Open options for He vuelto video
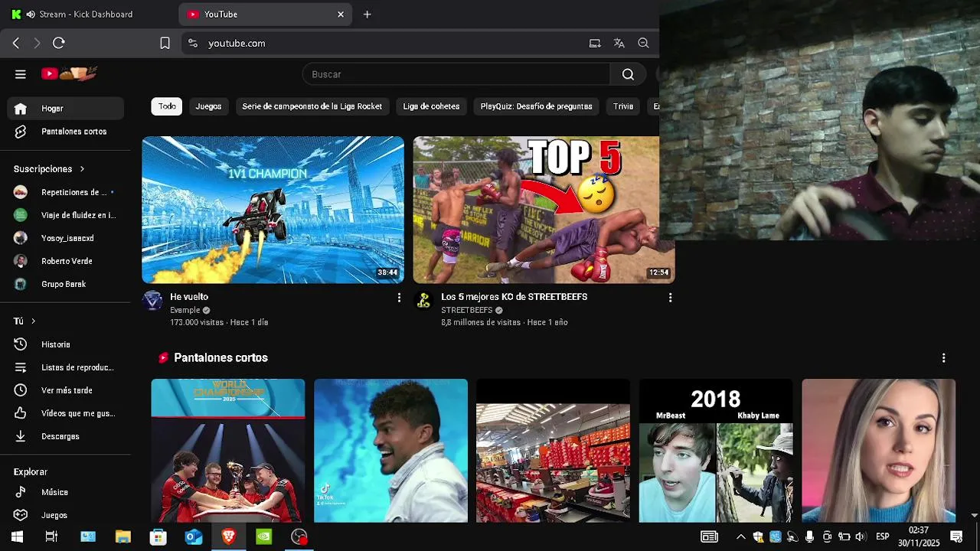 pos(399,298)
